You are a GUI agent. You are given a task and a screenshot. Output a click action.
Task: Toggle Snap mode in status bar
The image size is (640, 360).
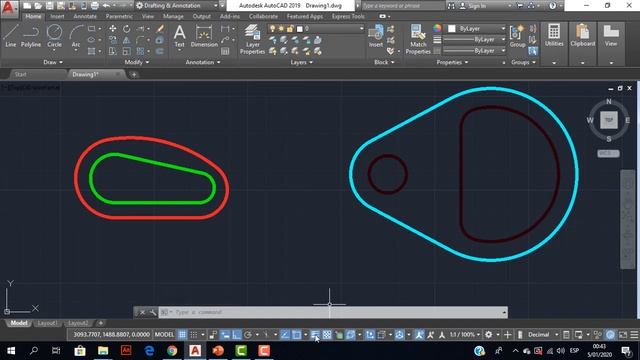pos(193,335)
